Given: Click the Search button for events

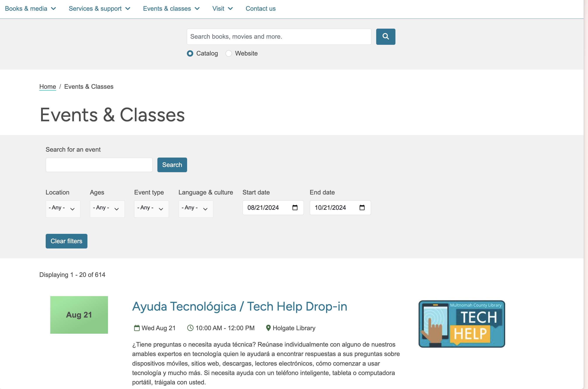Looking at the screenshot, I should pos(172,165).
